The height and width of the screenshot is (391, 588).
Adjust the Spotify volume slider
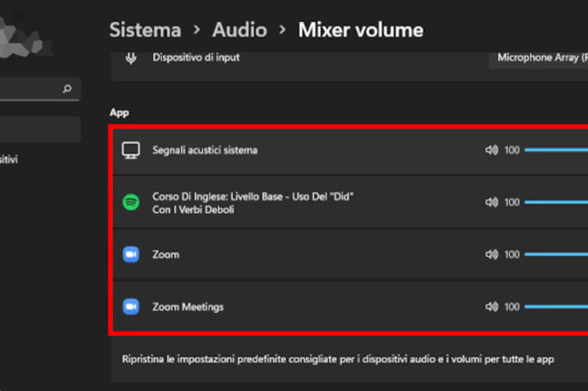556,202
